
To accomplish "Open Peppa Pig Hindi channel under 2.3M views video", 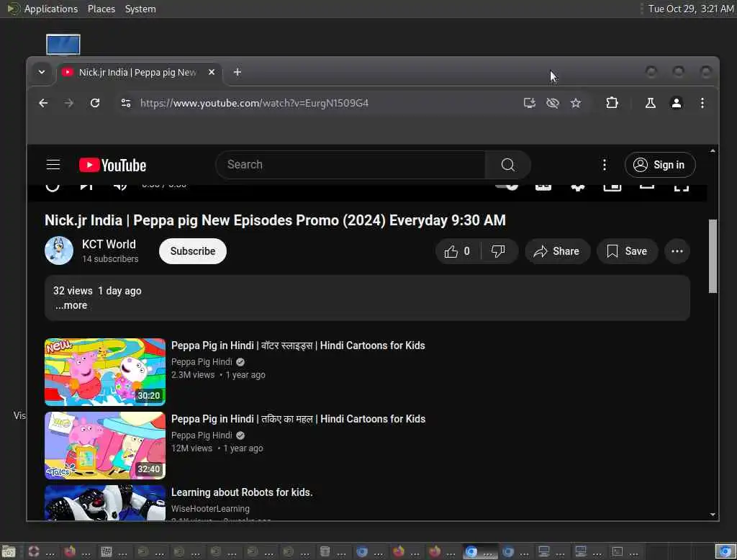I will 202,361.
